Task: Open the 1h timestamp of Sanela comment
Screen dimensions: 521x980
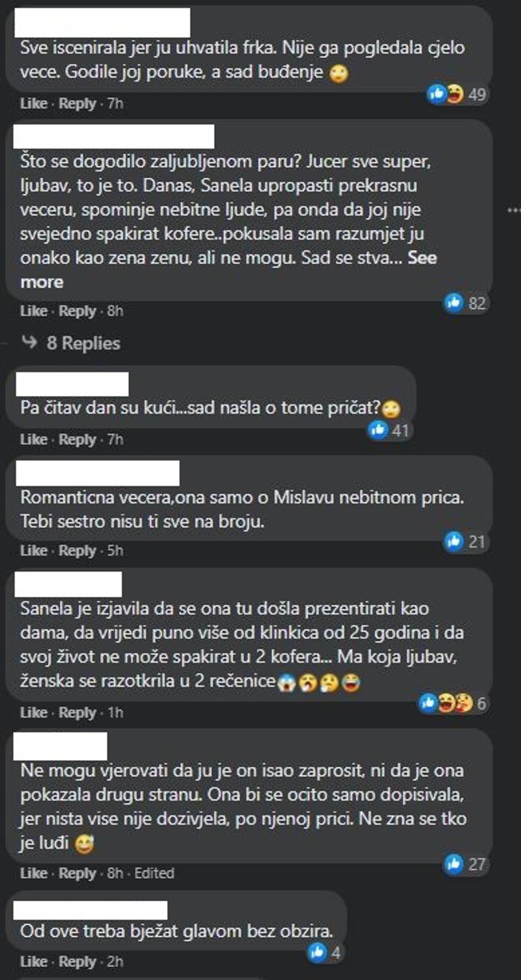Action: click(115, 712)
